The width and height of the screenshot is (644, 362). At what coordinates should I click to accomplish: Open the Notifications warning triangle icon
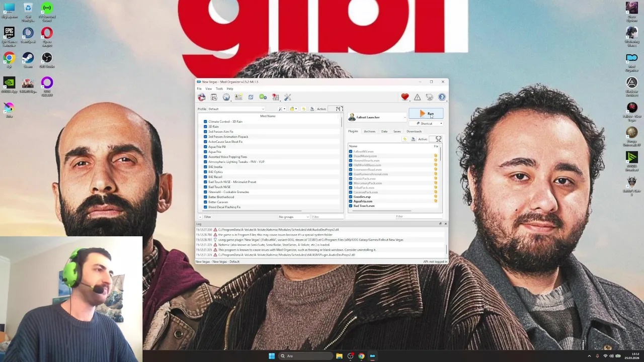(417, 97)
